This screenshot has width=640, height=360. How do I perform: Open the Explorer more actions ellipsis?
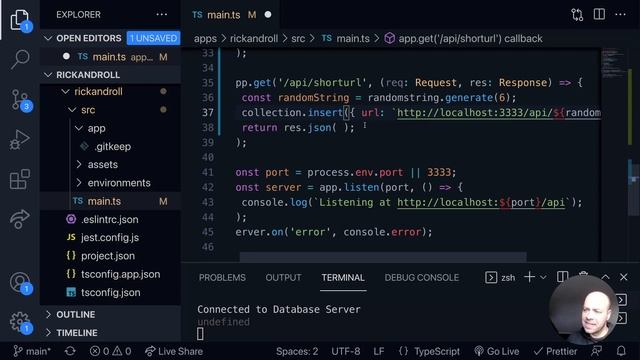click(x=162, y=15)
